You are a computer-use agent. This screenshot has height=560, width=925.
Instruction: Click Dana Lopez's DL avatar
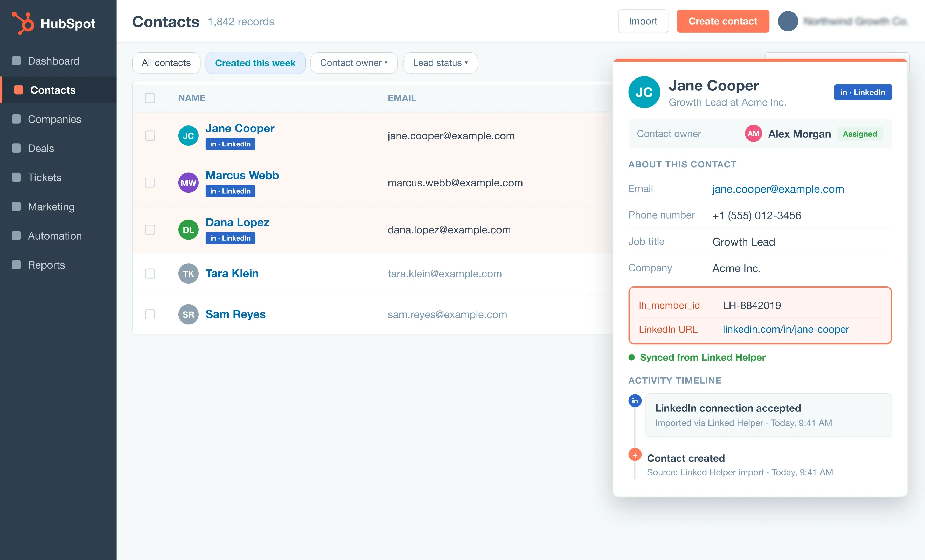(x=189, y=230)
